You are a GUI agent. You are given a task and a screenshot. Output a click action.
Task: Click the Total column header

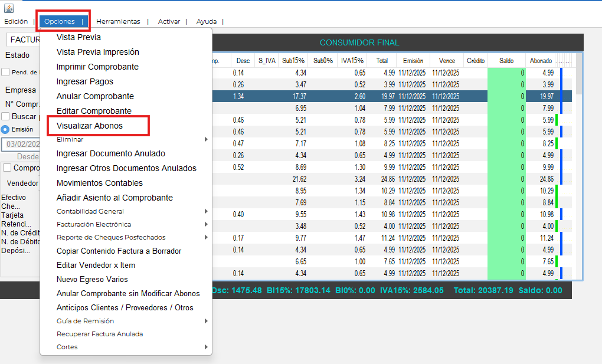[x=382, y=61]
